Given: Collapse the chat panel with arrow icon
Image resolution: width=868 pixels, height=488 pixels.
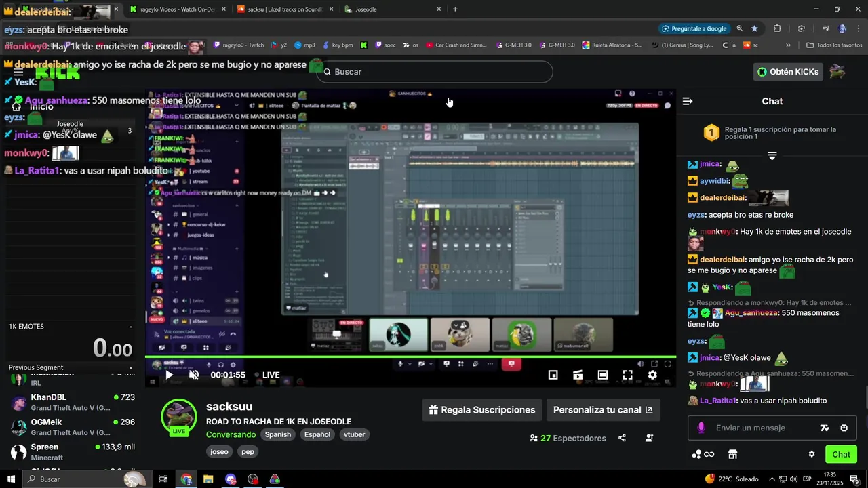Looking at the screenshot, I should point(688,101).
